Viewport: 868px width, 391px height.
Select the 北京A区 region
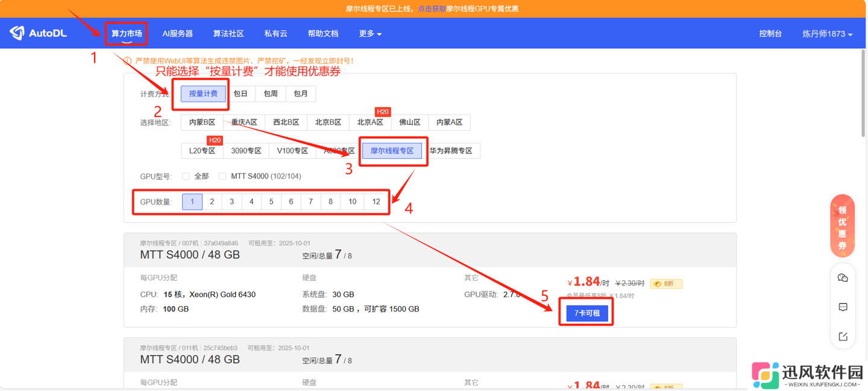[x=370, y=122]
